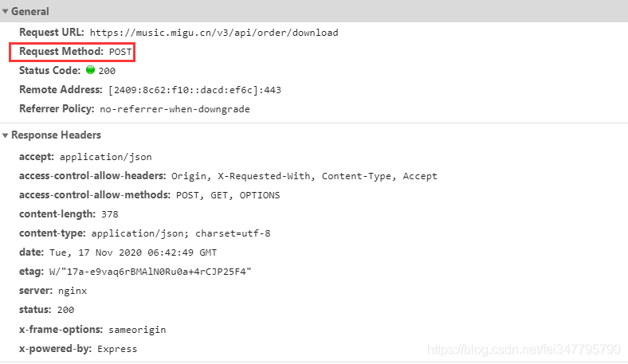This screenshot has height=364, width=628.
Task: Collapse the General section triangle
Action: click(x=6, y=12)
